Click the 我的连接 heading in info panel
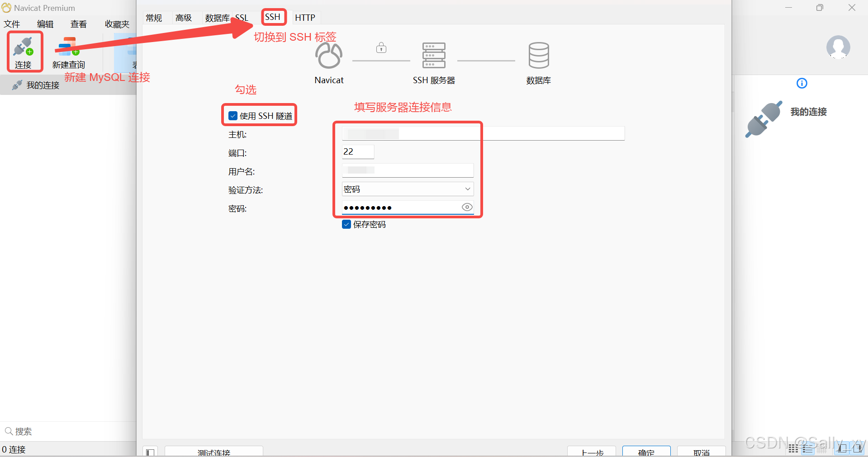Viewport: 868px width, 457px height. point(808,112)
